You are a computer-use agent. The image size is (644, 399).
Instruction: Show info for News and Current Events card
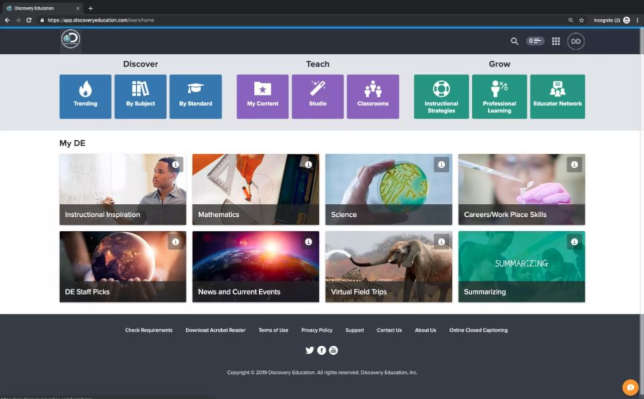pyautogui.click(x=308, y=242)
